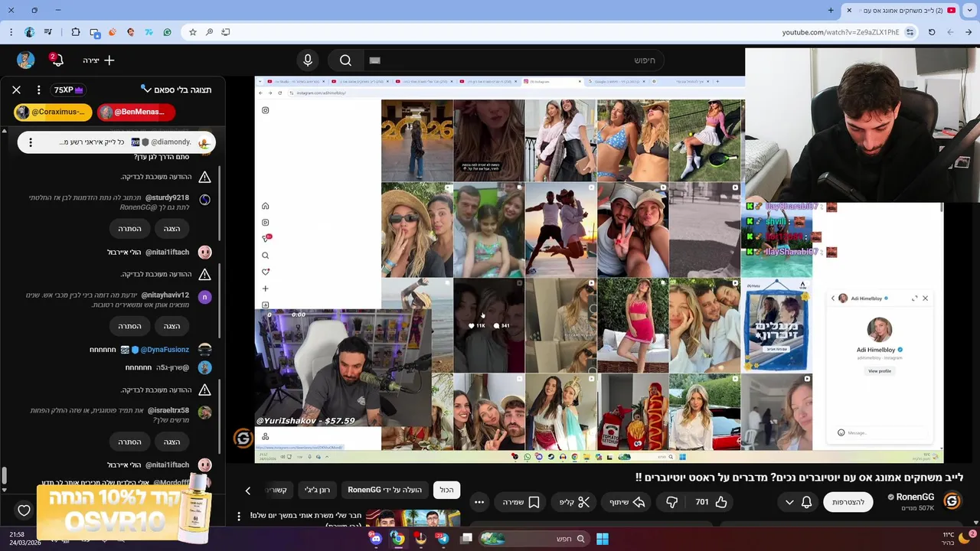980x551 pixels.
Task: Start voice search with the microphone
Action: (308, 60)
